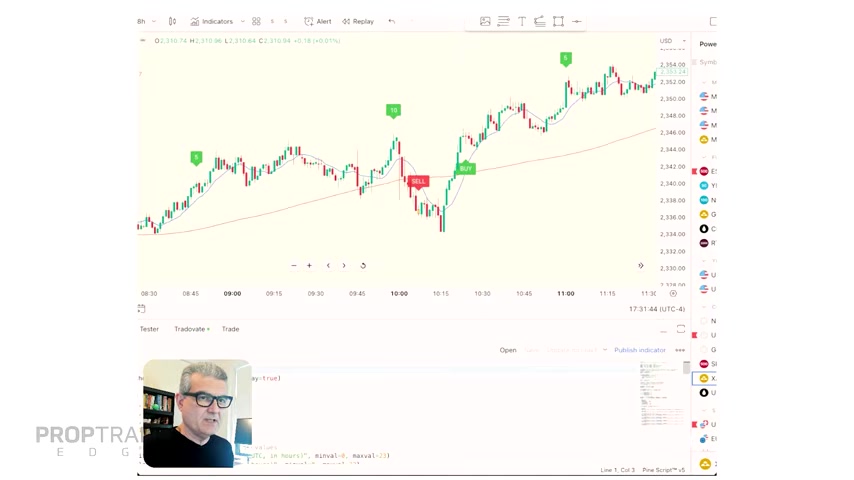
Task: Select the rectangle shape drawing tool
Action: click(558, 21)
